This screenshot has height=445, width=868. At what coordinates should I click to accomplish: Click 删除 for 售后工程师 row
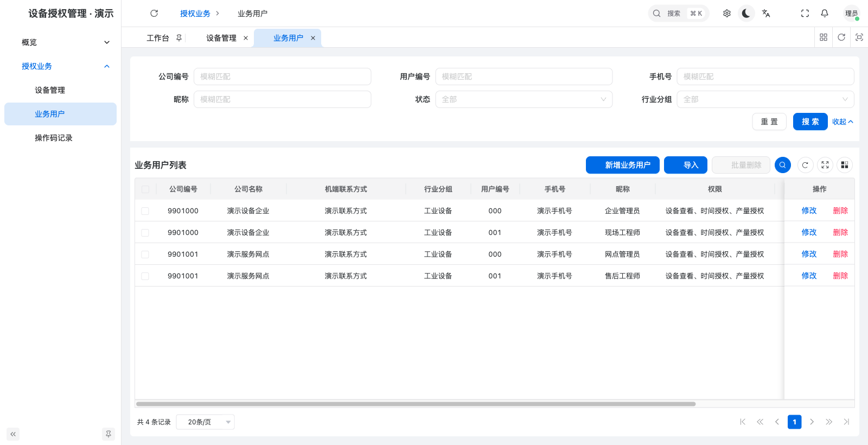(841, 276)
